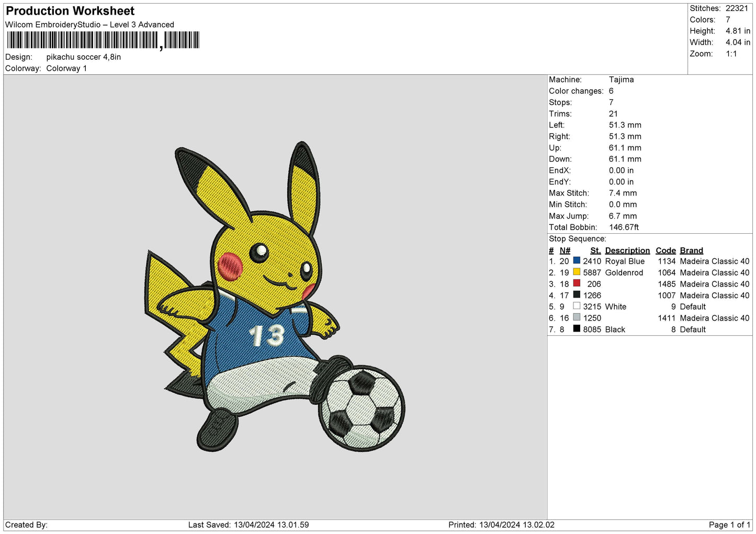Screen dimensions: 756x534
Task: Click thread code 1134
Action: point(667,261)
